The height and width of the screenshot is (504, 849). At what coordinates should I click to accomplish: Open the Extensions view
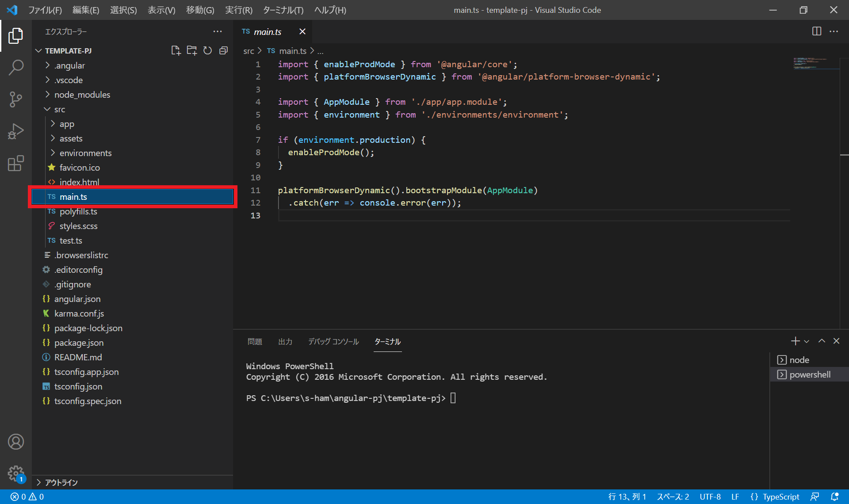coord(16,163)
